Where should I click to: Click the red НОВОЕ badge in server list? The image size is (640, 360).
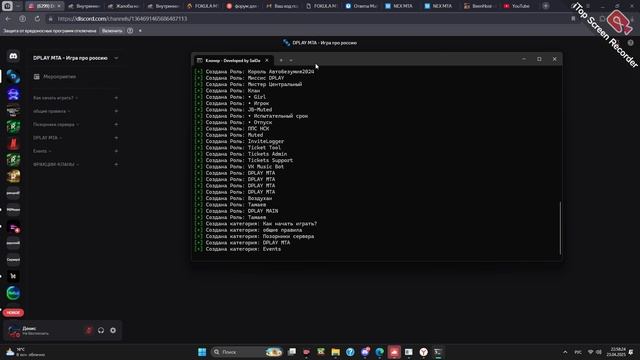pos(13,313)
